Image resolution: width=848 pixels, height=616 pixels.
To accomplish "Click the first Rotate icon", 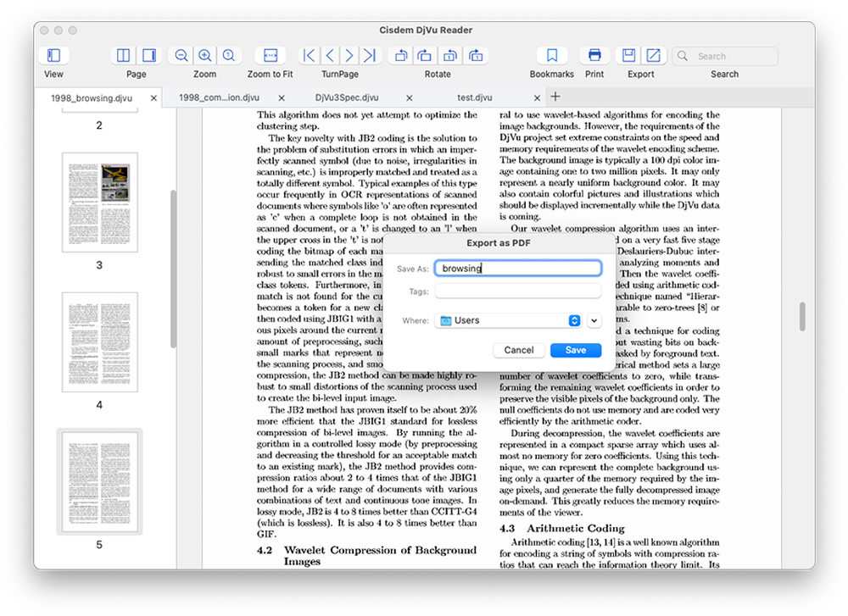I will point(401,55).
